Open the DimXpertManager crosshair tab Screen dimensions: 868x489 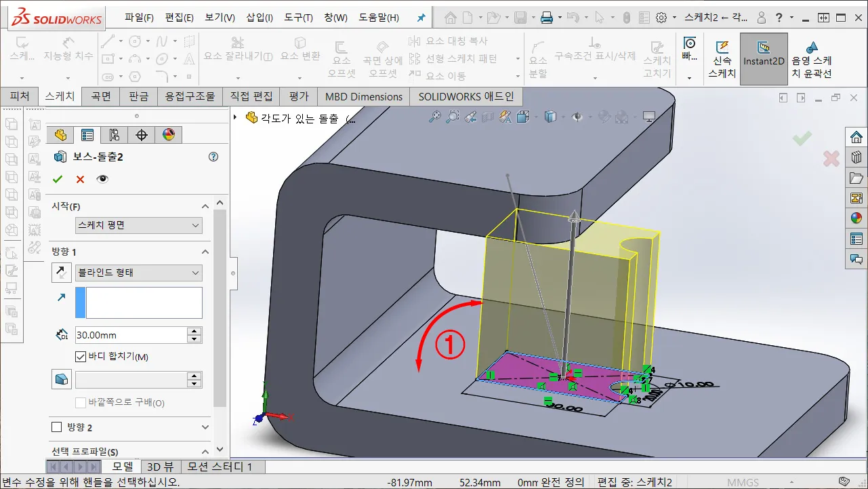point(142,134)
